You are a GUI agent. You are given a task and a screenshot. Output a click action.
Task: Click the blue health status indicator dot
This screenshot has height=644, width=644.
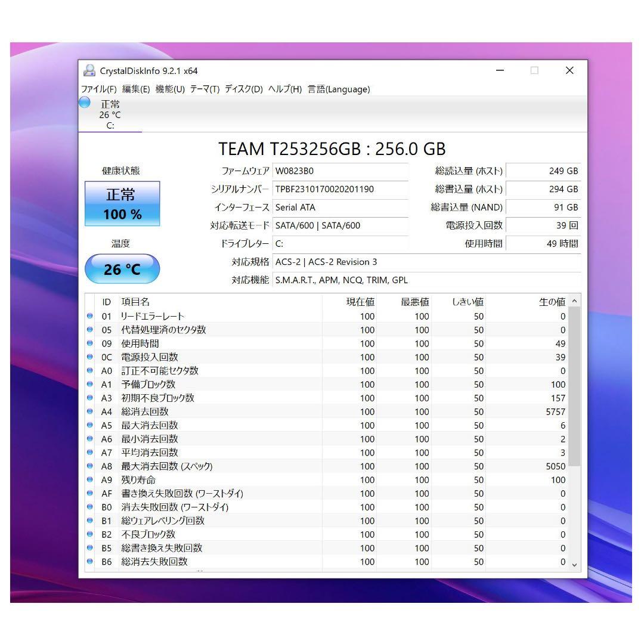tap(84, 104)
